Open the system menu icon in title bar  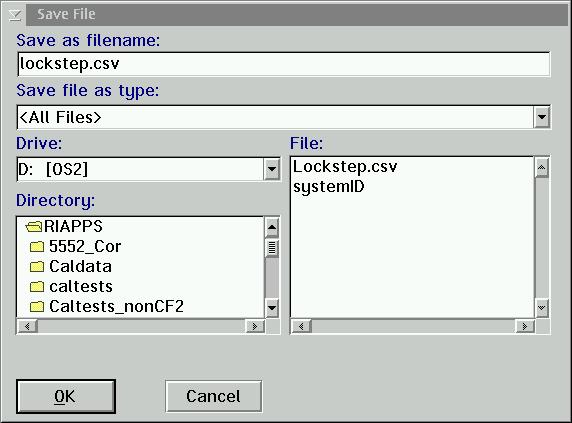point(14,15)
